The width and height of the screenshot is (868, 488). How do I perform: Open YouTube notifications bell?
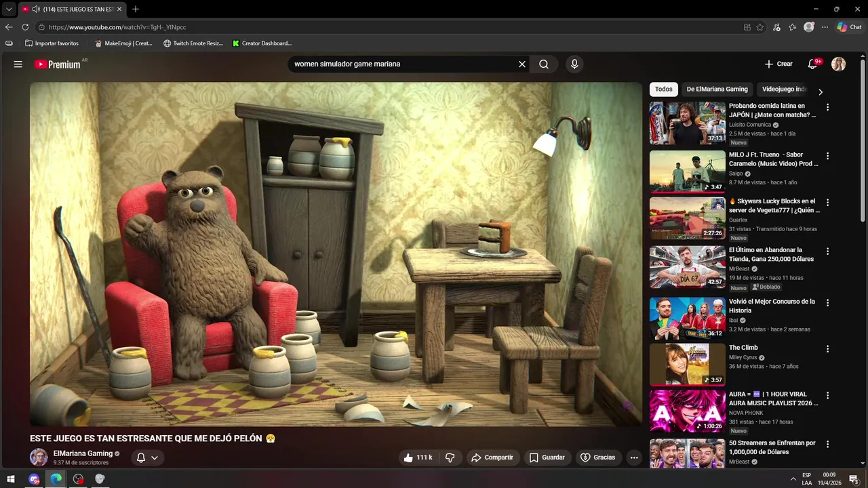(x=812, y=64)
